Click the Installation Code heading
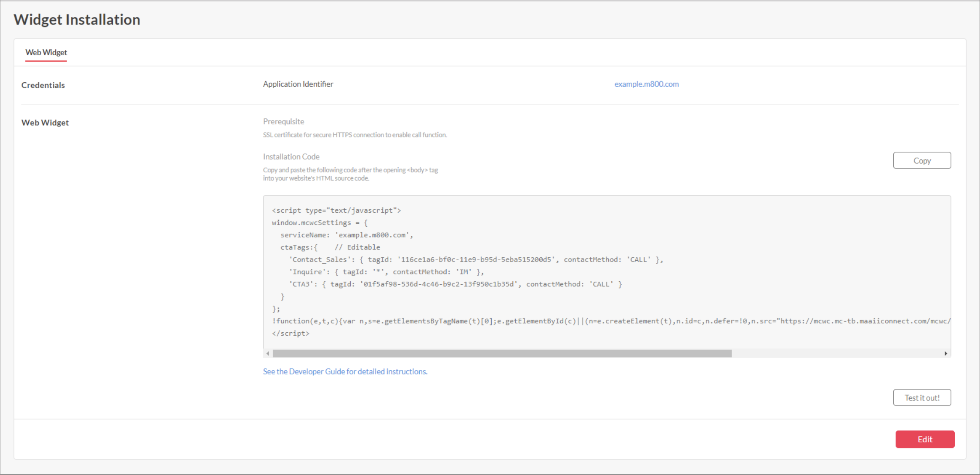This screenshot has height=475, width=980. pyautogui.click(x=291, y=156)
